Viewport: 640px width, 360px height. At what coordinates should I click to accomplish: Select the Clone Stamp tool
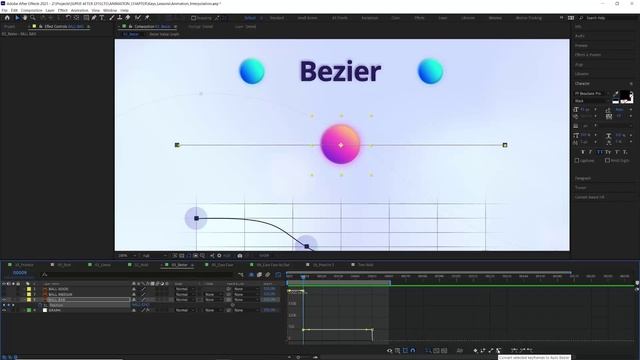pos(120,18)
